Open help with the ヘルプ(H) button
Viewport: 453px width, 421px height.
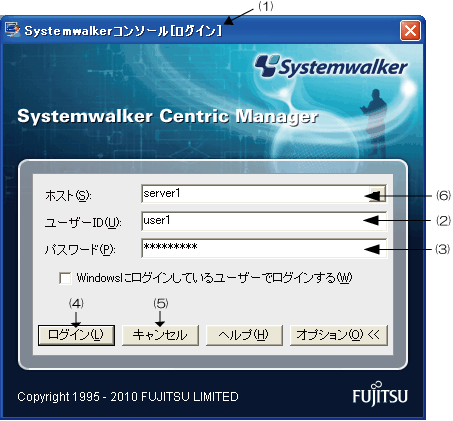[x=244, y=335]
